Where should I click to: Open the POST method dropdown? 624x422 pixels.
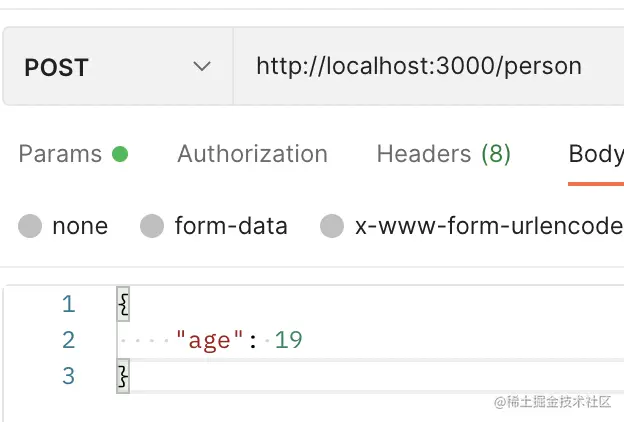117,67
